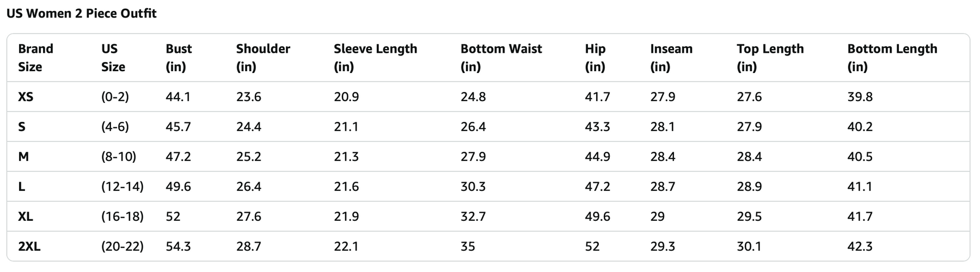Select the 2XL brand size row label
This screenshot has width=980, height=272.
pyautogui.click(x=29, y=246)
